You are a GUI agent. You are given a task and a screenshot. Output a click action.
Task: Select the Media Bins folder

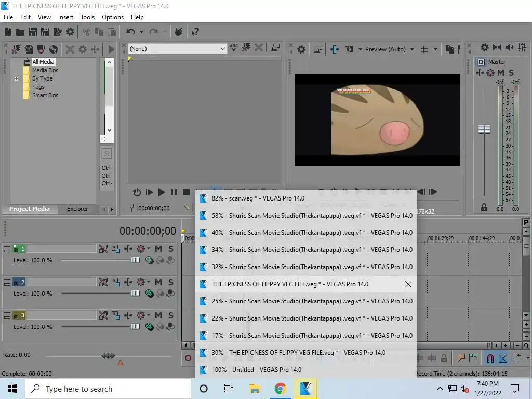click(x=45, y=70)
